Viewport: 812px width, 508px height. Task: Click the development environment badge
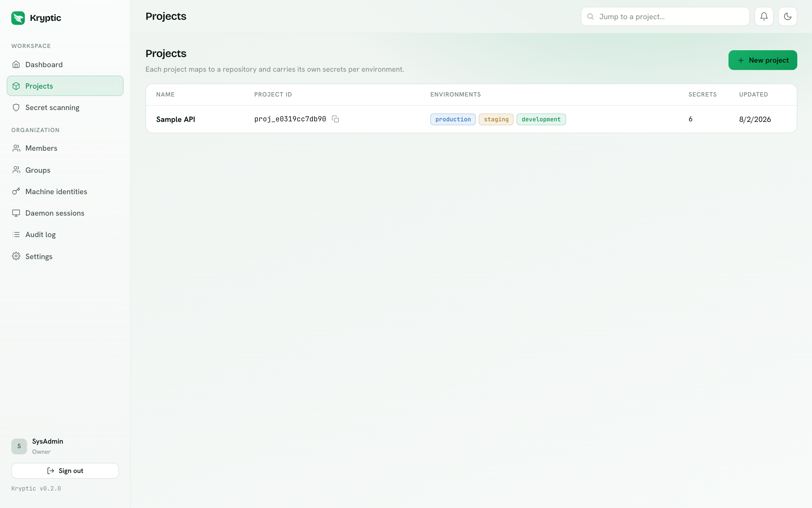point(541,119)
